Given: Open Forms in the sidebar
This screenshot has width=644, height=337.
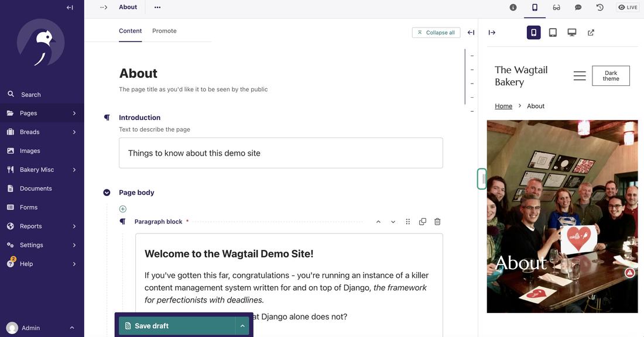Looking at the screenshot, I should click(42, 208).
